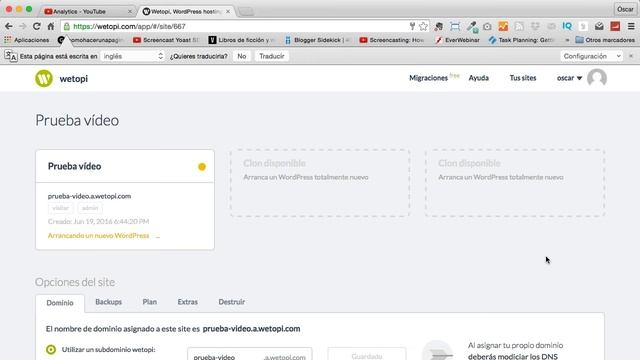Go to Tus sites
640x360 pixels.
click(x=523, y=78)
